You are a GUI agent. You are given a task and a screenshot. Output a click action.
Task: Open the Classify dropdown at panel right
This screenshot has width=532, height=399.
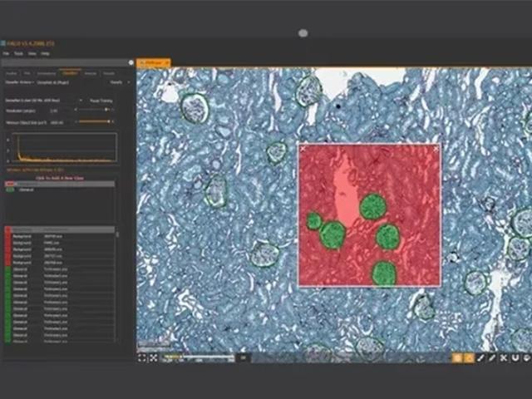(x=120, y=82)
